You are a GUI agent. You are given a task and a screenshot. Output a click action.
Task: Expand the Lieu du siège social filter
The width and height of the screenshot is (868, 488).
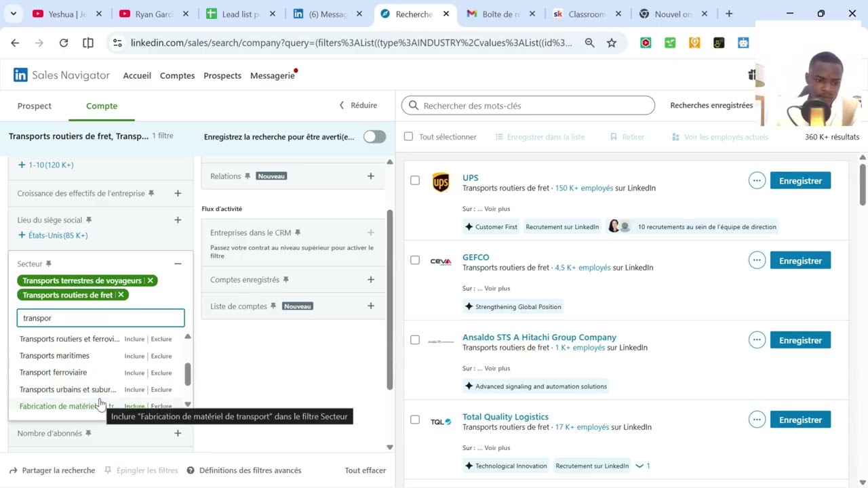point(178,220)
